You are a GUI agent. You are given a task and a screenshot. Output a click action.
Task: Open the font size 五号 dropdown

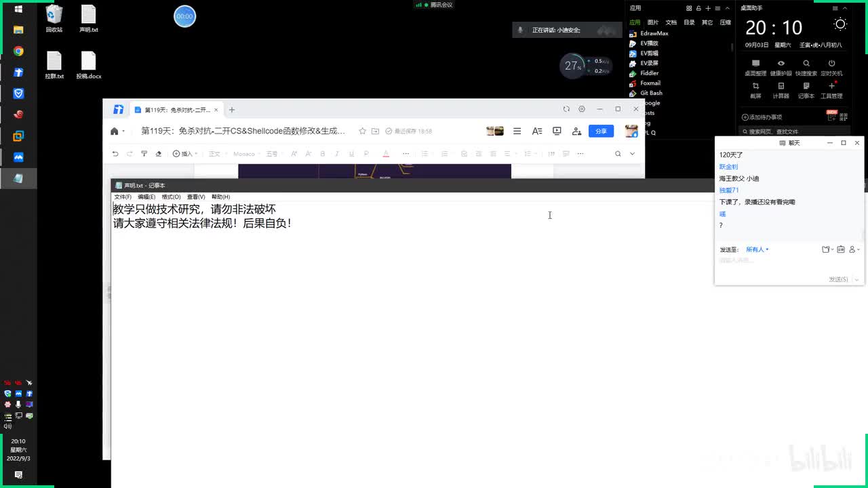tap(274, 154)
